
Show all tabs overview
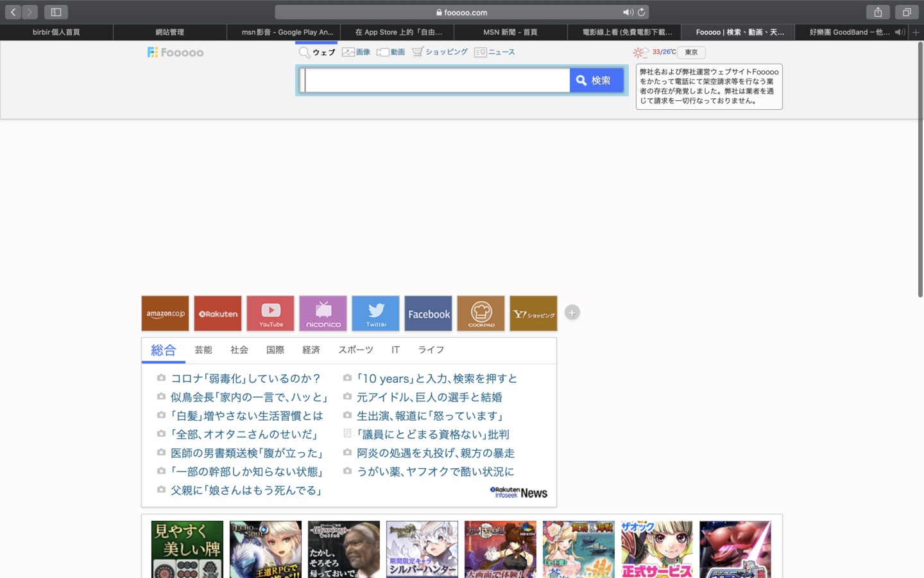[x=907, y=12]
